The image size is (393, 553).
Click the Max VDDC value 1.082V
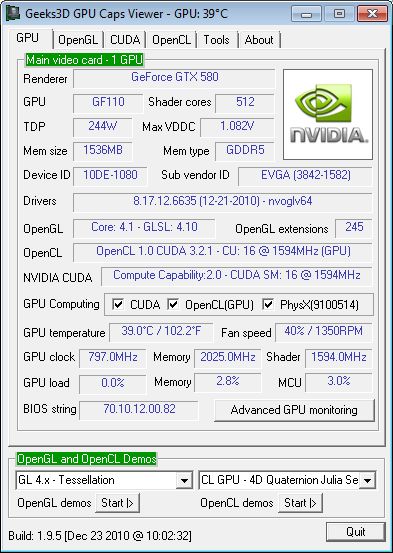[237, 127]
